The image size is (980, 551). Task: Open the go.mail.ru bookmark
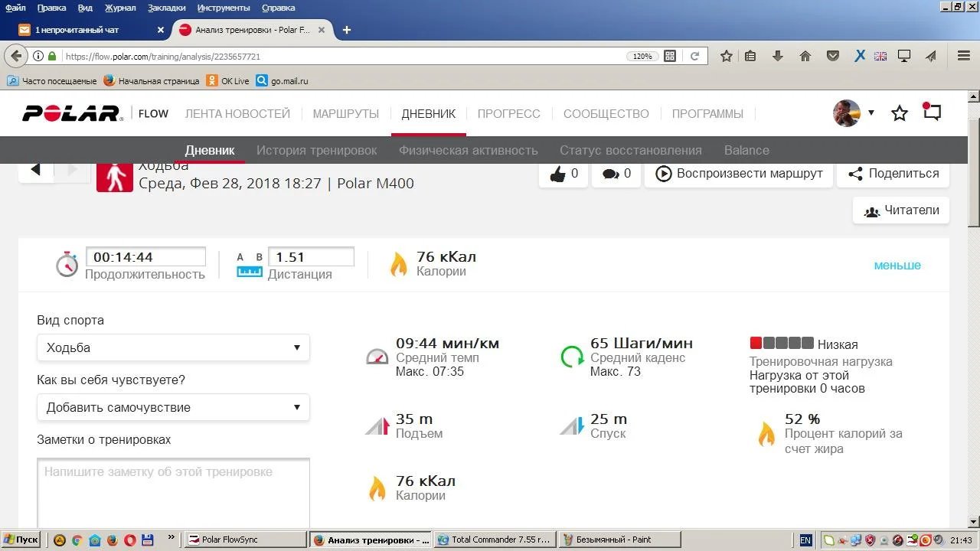click(283, 80)
